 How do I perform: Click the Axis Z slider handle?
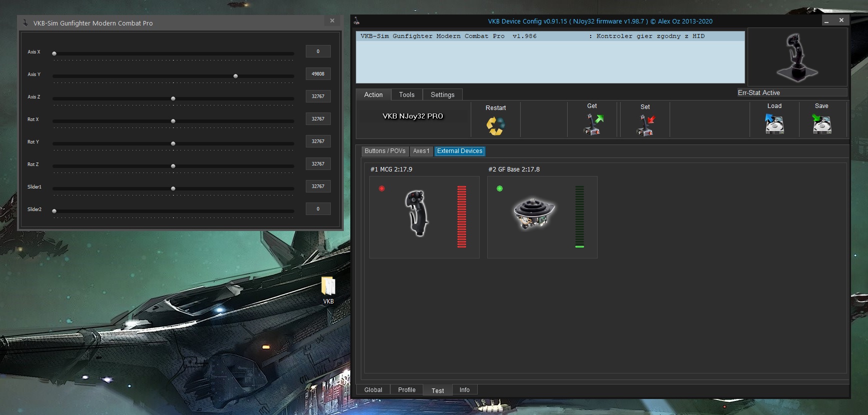(x=173, y=98)
